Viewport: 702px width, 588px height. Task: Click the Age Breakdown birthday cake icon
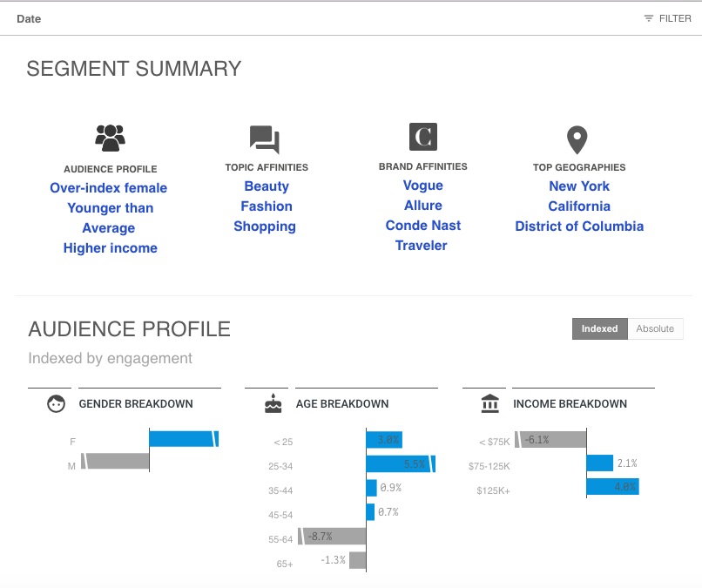pos(273,404)
